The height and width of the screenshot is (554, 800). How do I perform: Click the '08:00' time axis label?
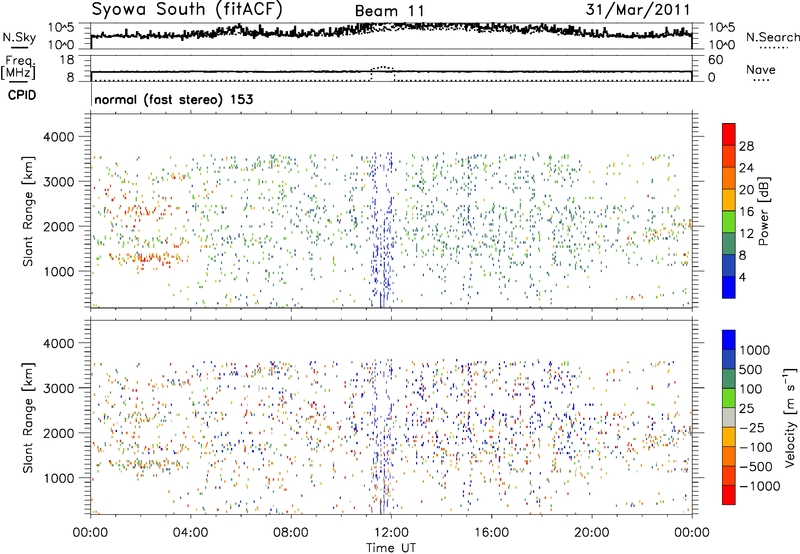click(x=291, y=533)
